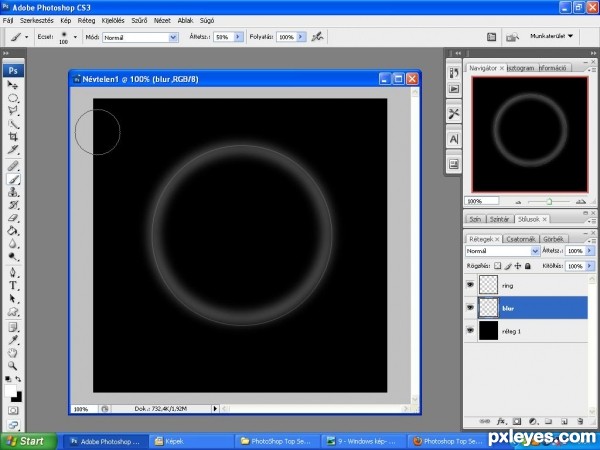This screenshot has width=600, height=450.
Task: Select the Zoom tool
Action: click(13, 365)
